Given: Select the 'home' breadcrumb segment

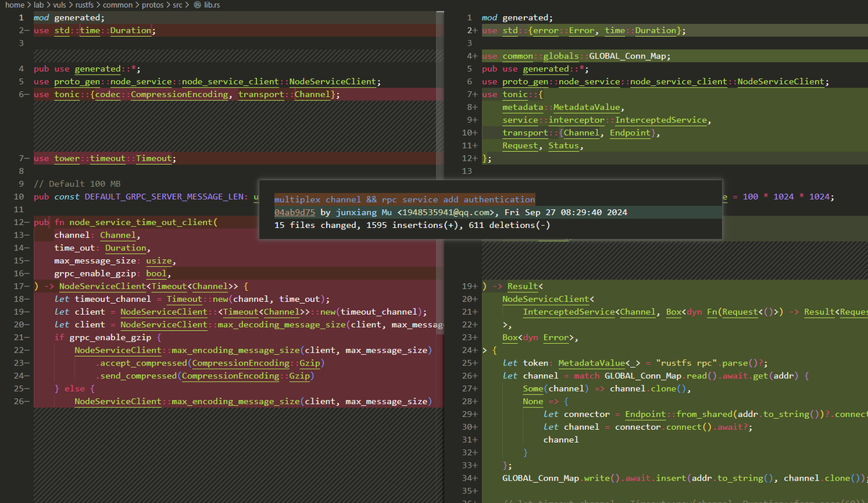Looking at the screenshot, I should [x=14, y=5].
